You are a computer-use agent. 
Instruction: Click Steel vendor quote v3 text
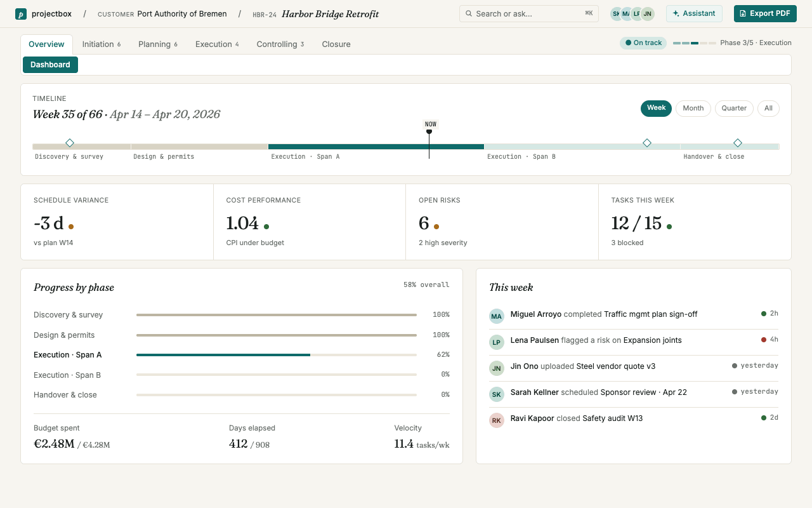click(616, 366)
